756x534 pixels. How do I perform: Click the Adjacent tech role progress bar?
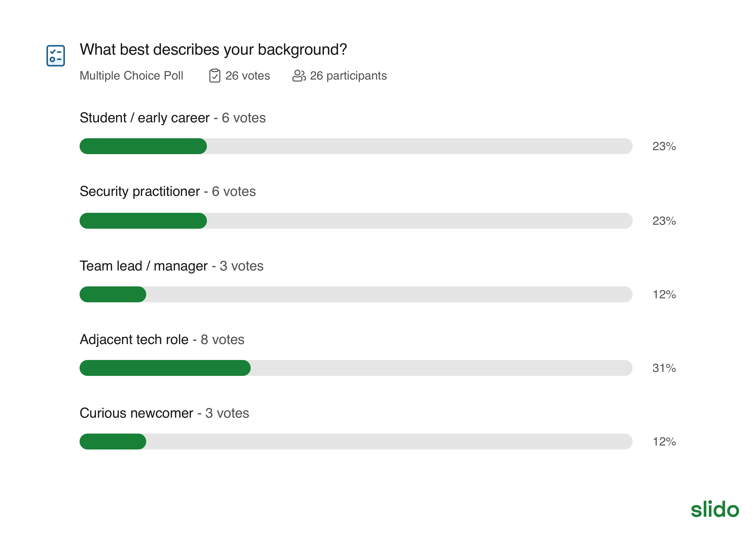point(356,368)
